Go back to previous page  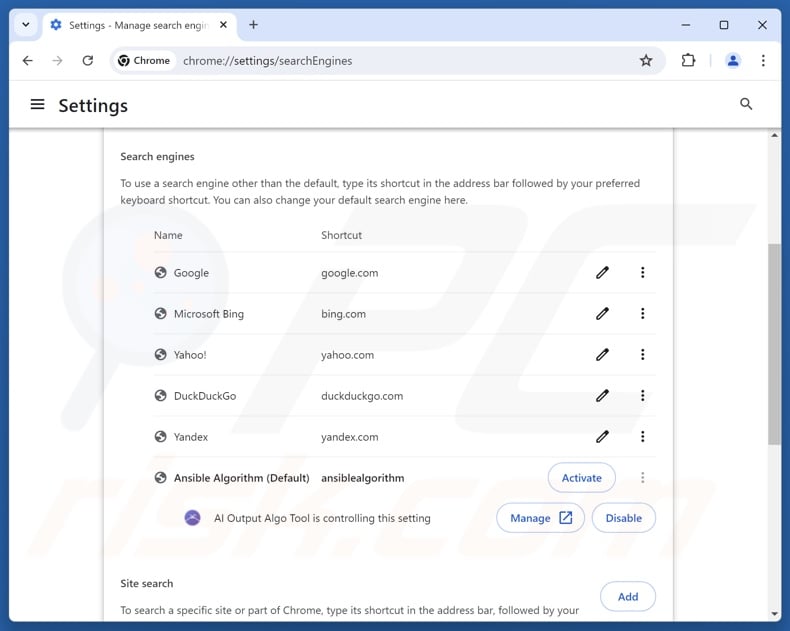tap(28, 61)
